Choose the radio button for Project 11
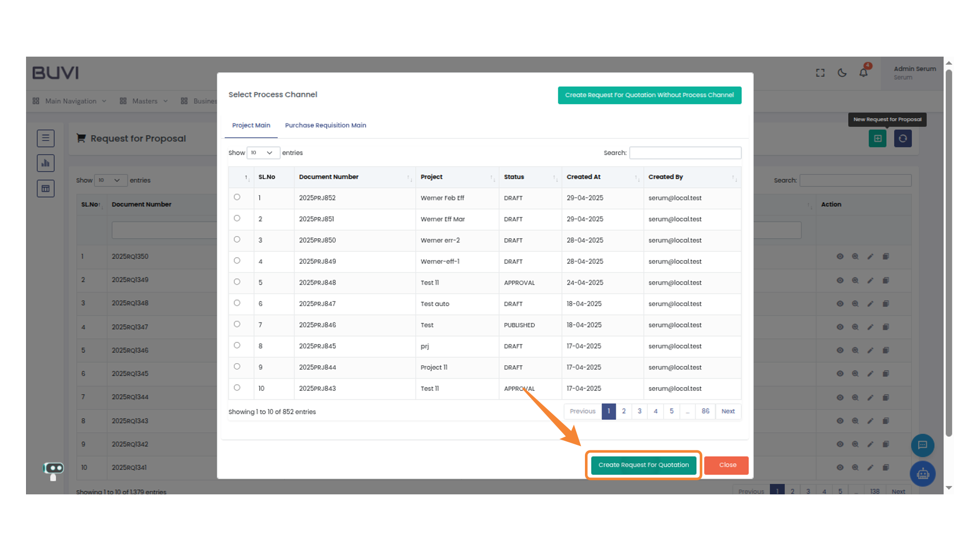Screen dimensions: 980x551 237,366
